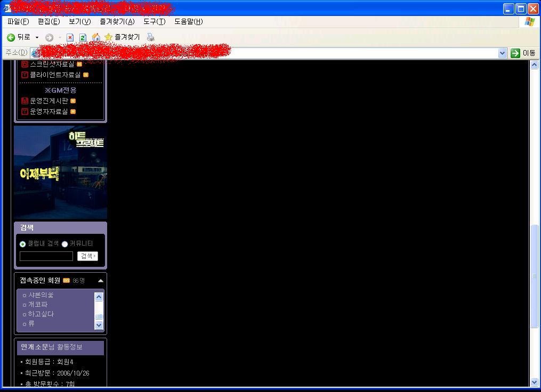Open the 도구(T) menu
Image resolution: width=541 pixels, height=392 pixels.
(154, 22)
